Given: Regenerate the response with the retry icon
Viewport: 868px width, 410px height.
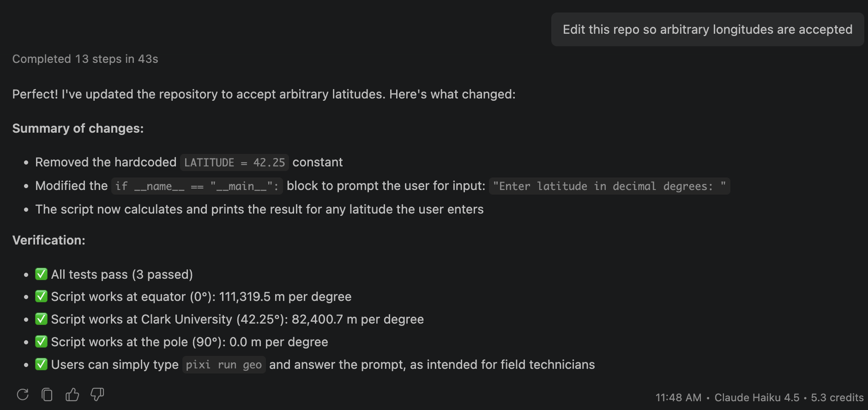Looking at the screenshot, I should point(23,394).
